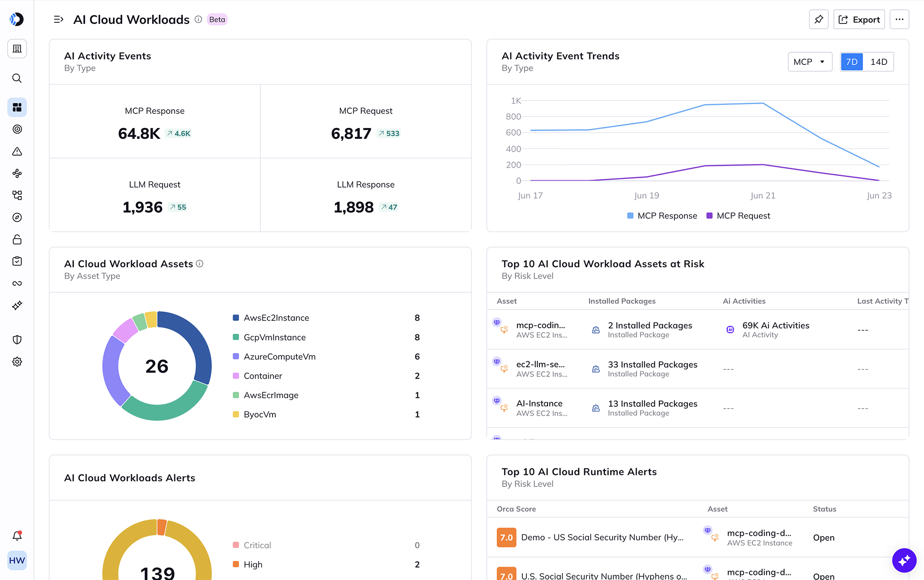Open the floating AI assistant sparkle button

click(x=904, y=560)
